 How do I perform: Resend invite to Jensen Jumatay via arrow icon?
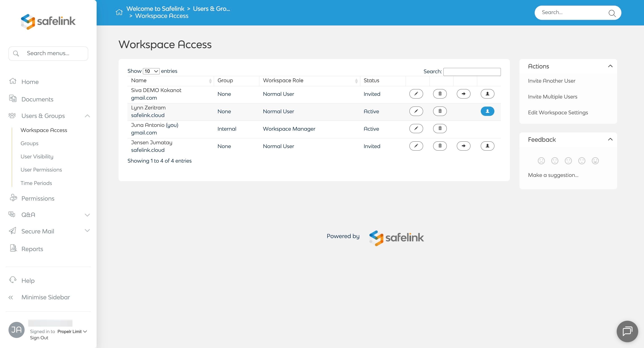(x=464, y=146)
